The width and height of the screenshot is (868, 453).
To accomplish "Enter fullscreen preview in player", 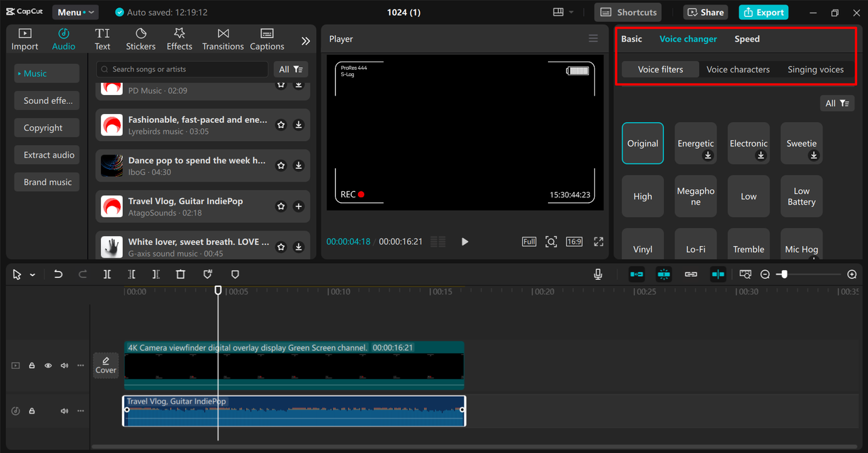I will (x=599, y=241).
